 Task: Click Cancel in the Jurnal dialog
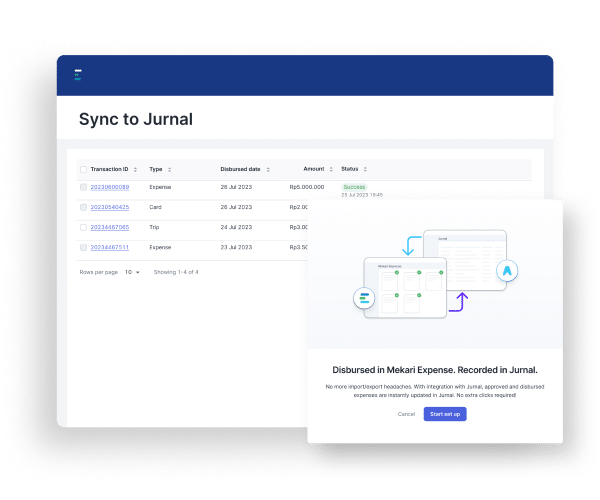pos(406,414)
